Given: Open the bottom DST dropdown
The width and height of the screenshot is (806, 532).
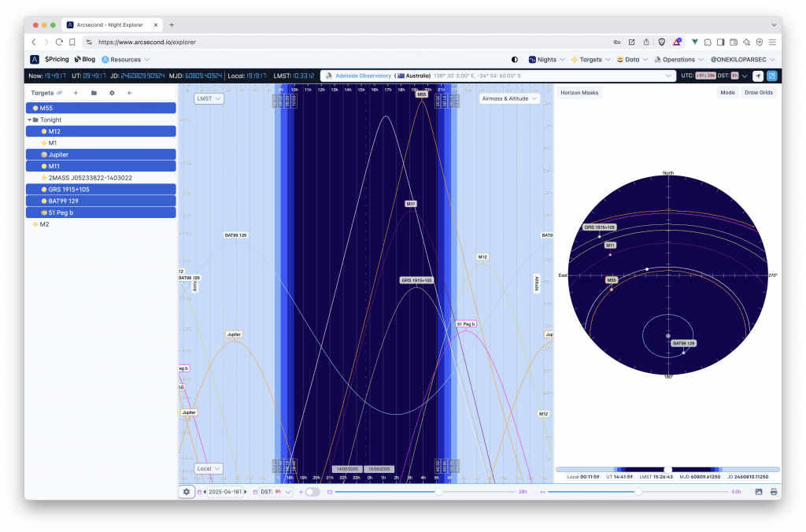Looking at the screenshot, I should pyautogui.click(x=276, y=492).
